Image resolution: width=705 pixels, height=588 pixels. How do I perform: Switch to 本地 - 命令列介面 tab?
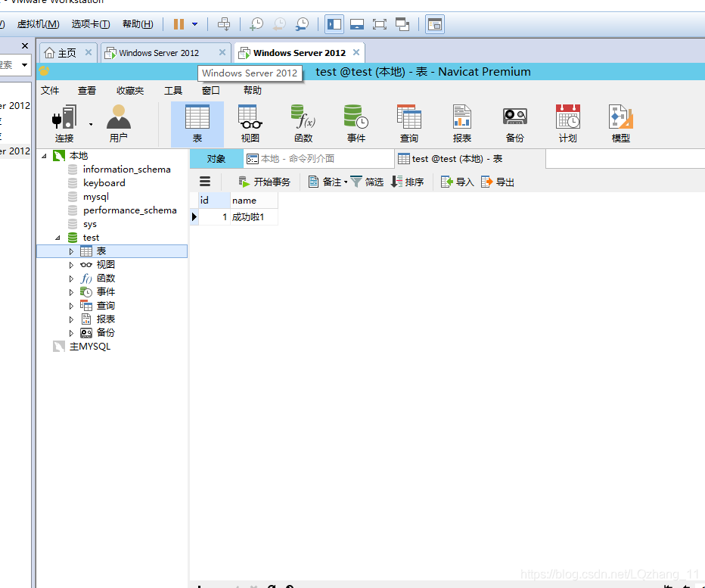[x=318, y=159]
